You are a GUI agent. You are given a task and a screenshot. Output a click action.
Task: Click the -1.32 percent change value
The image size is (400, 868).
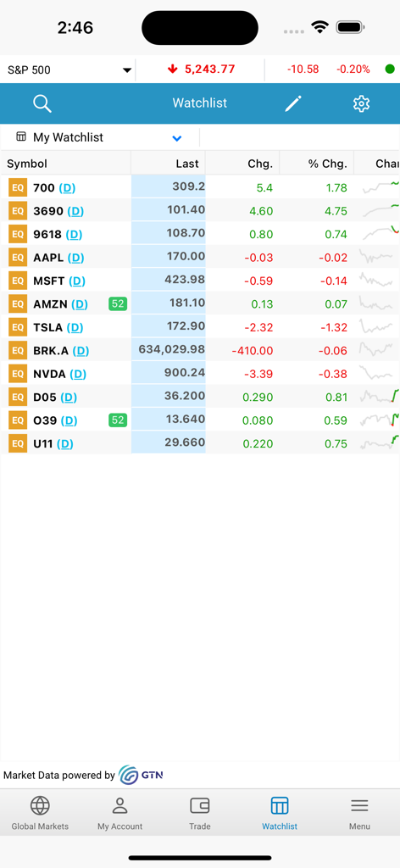coord(334,328)
